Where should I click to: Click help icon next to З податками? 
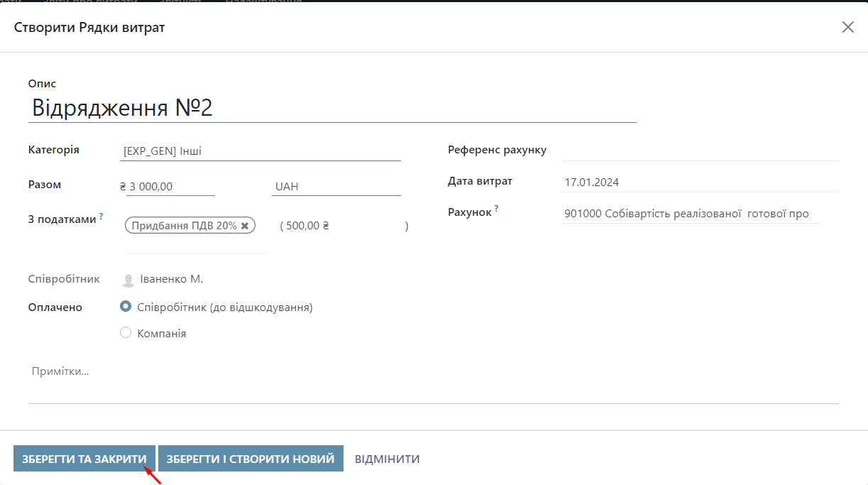click(x=101, y=216)
